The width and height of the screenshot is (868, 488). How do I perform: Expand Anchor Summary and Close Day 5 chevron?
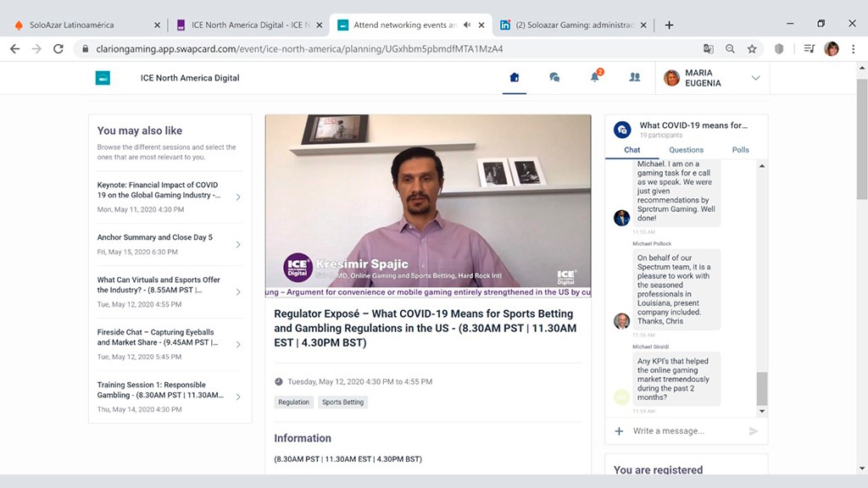[238, 245]
